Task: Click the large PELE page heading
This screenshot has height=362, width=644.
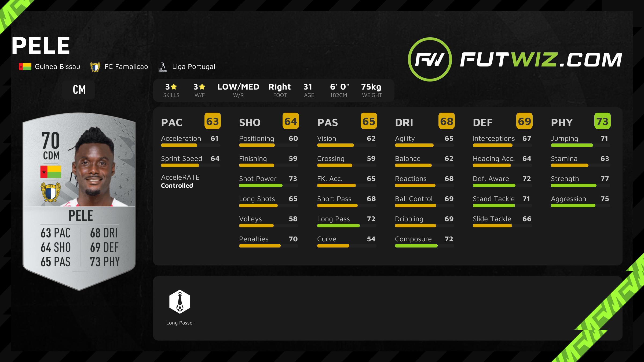Action: pyautogui.click(x=41, y=45)
